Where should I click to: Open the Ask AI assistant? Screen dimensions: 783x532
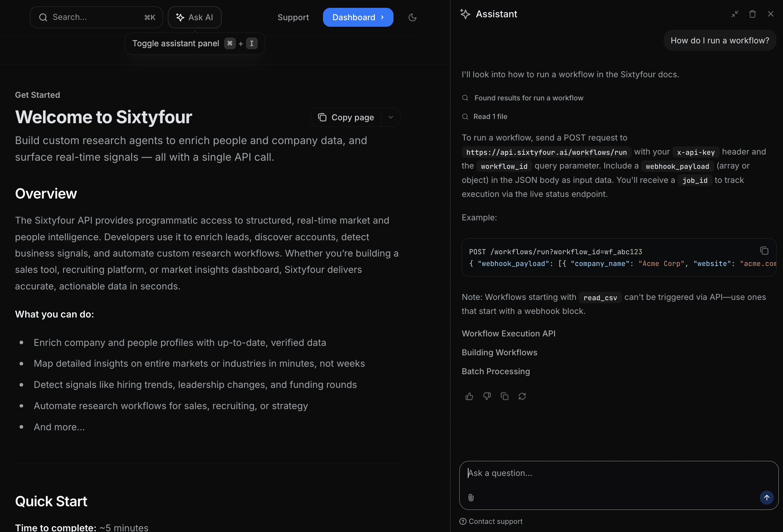point(194,17)
